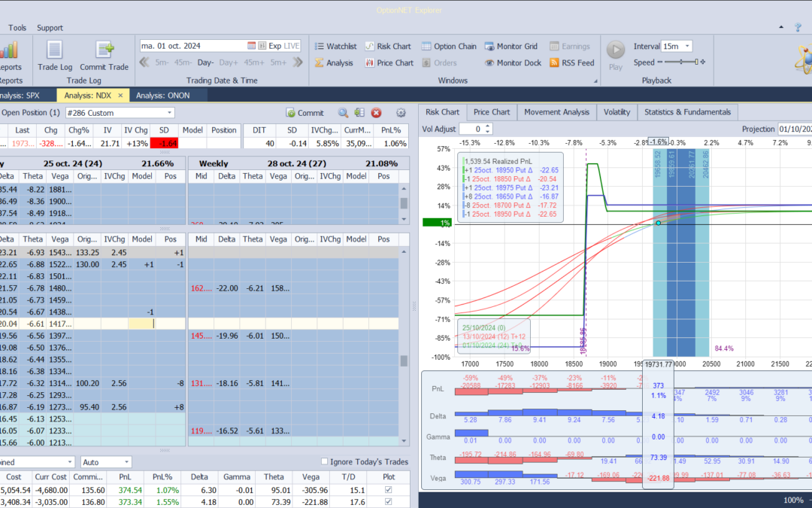
Task: Open the Tools menu
Action: (x=17, y=28)
